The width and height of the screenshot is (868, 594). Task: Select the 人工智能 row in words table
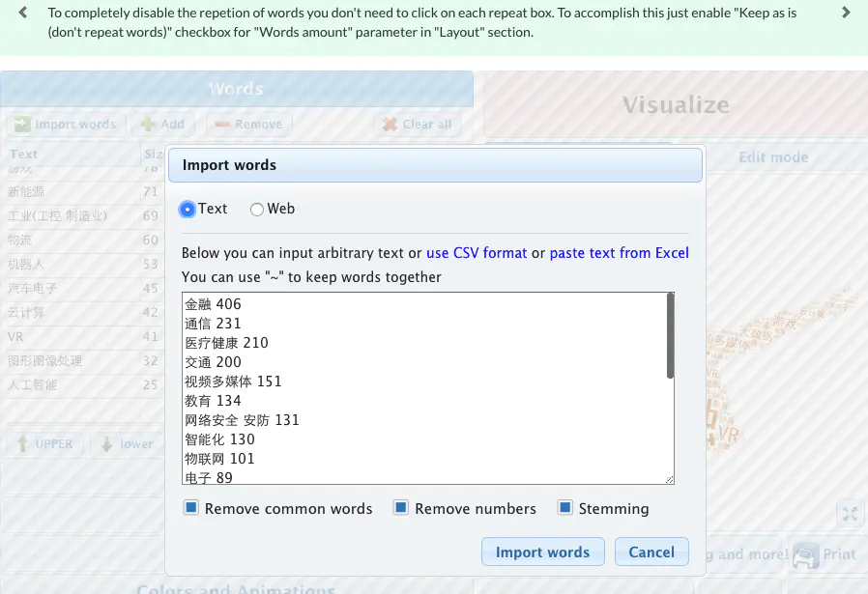point(82,385)
